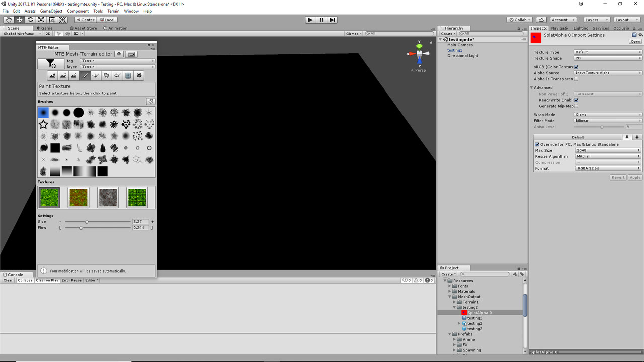Open Max Size 2048 dropdown
644x362 pixels.
coord(608,150)
